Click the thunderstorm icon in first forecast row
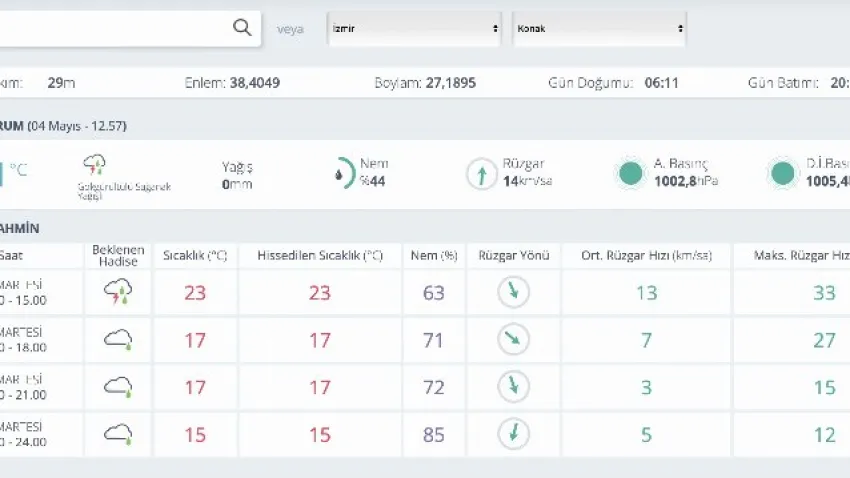This screenshot has width=850, height=478. [x=118, y=292]
